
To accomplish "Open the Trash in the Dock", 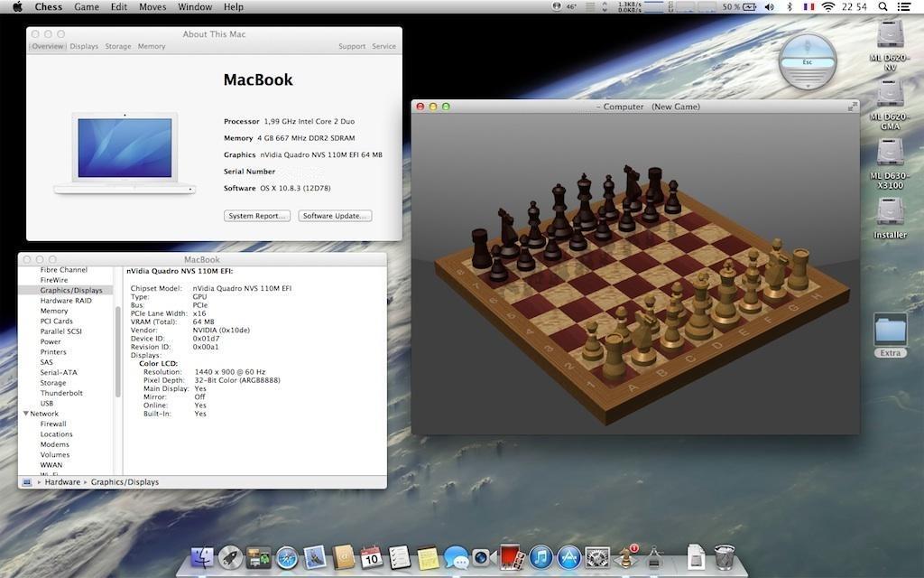I will [725, 557].
